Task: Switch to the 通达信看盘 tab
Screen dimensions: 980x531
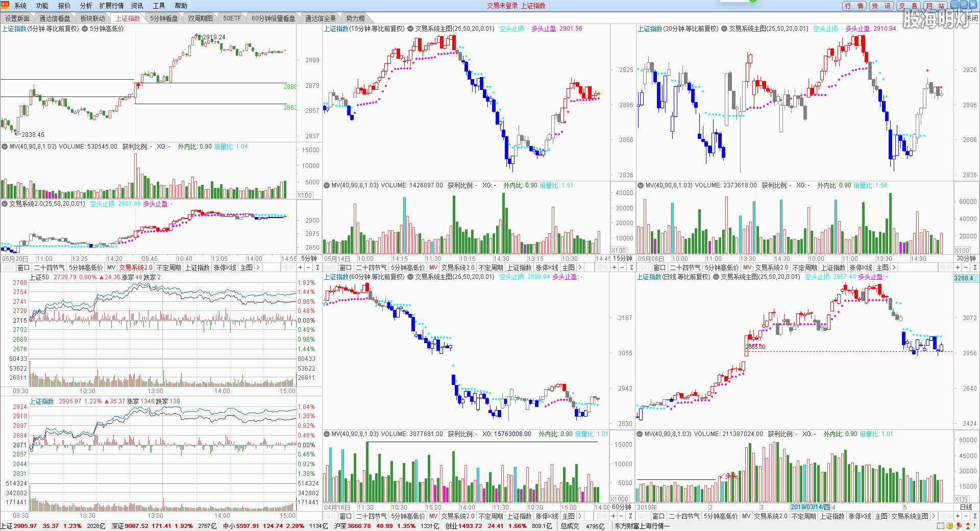Action: [55, 18]
